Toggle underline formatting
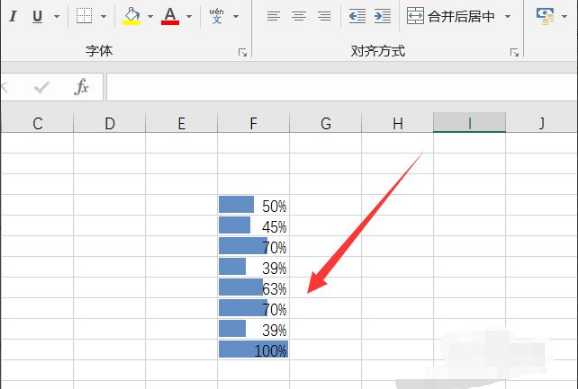The width and height of the screenshot is (578, 389). pos(37,16)
